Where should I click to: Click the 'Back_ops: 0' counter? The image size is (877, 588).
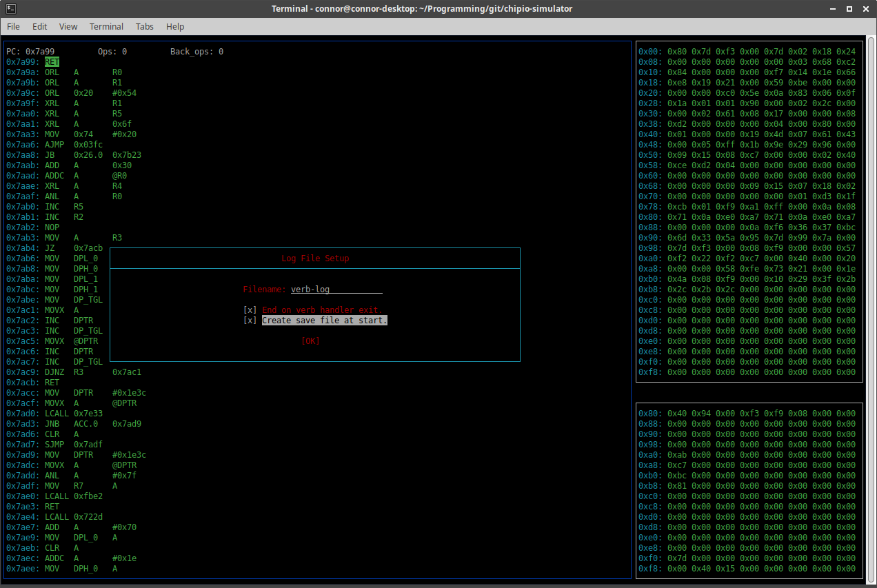point(196,52)
